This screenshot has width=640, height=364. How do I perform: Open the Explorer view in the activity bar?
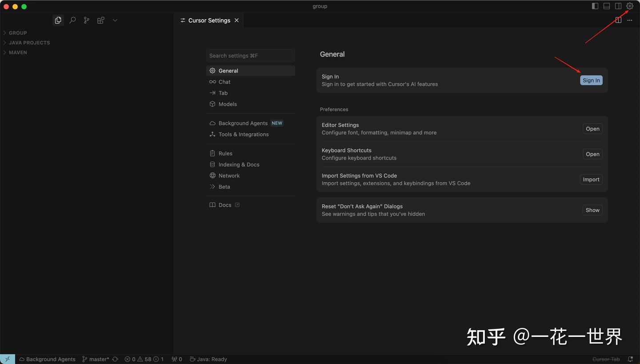click(58, 20)
